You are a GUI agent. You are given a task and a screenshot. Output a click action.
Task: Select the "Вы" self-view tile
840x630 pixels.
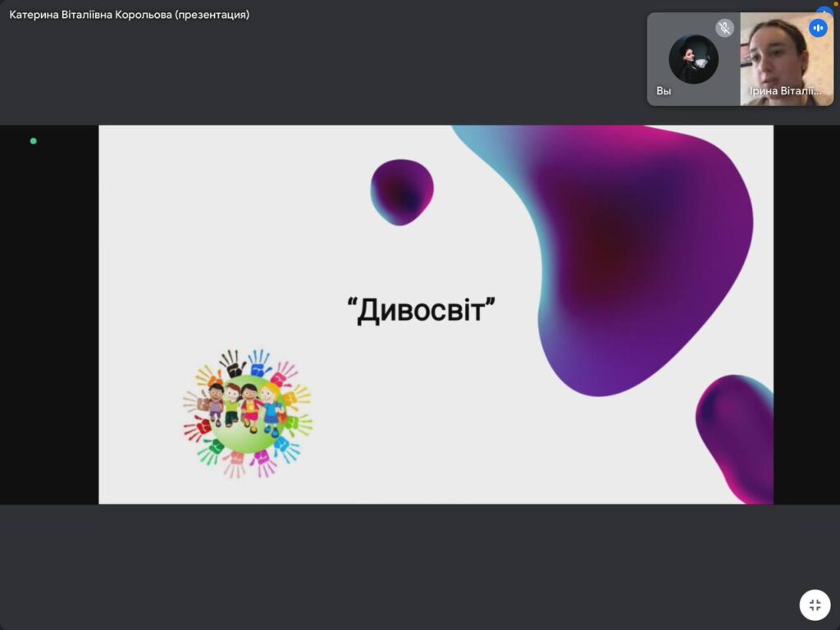click(x=693, y=74)
